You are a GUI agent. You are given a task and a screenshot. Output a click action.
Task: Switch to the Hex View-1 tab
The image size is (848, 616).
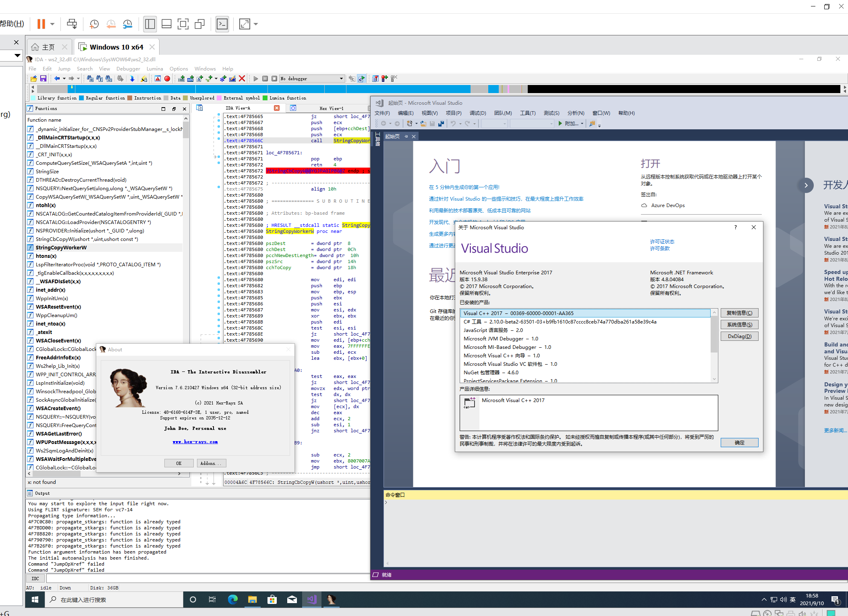[x=331, y=108]
